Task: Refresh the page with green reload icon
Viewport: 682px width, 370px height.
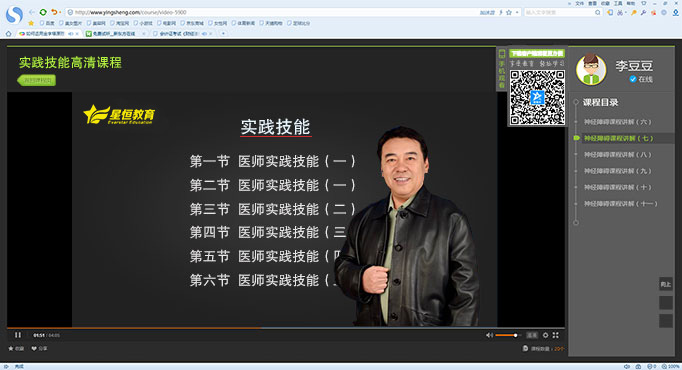Action: click(43, 12)
